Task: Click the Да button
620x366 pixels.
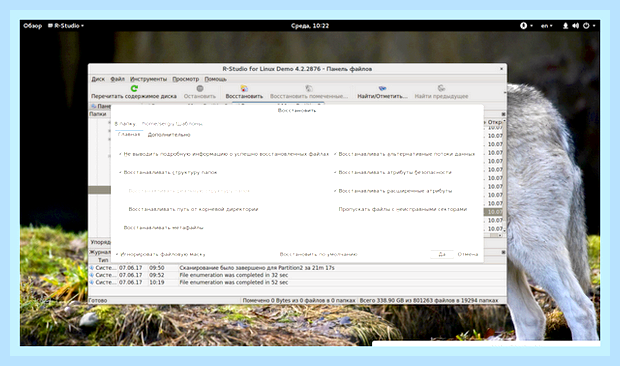Action: (442, 254)
